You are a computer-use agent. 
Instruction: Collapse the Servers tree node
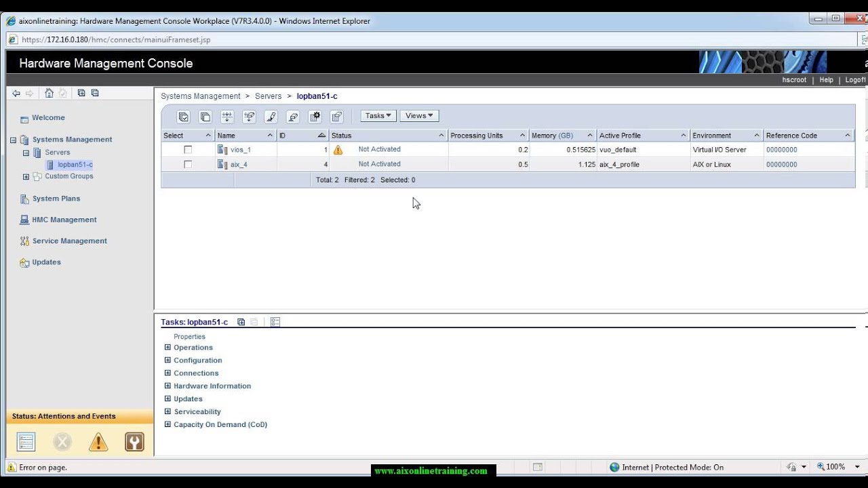(26, 153)
